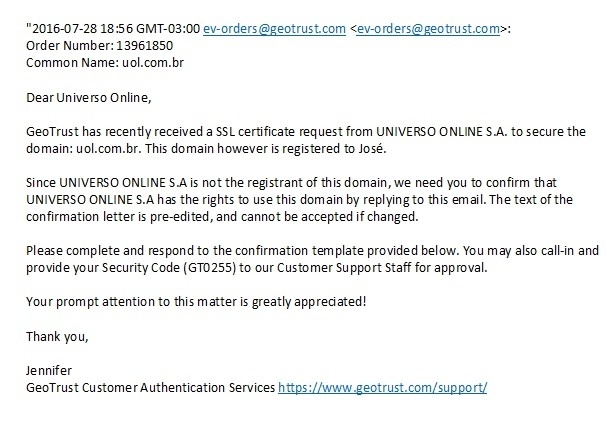The width and height of the screenshot is (606, 422).
Task: Click 'GeoTrust Customer Authentication Services' text
Action: click(x=151, y=387)
